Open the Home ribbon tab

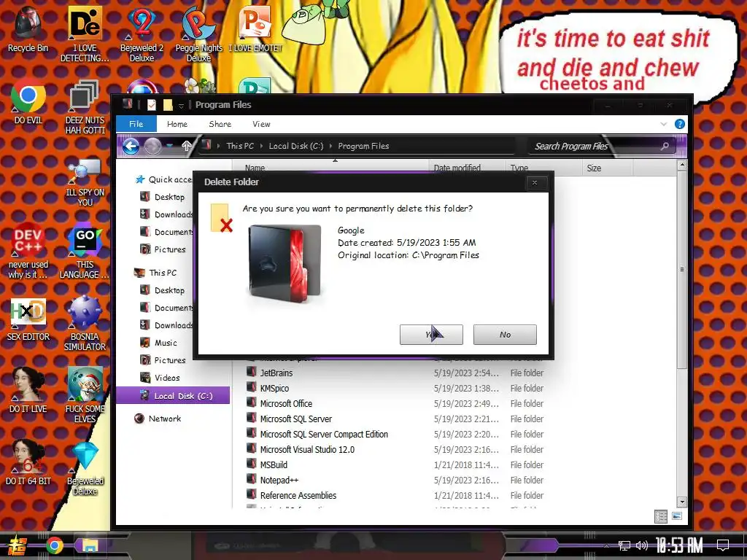(x=177, y=124)
